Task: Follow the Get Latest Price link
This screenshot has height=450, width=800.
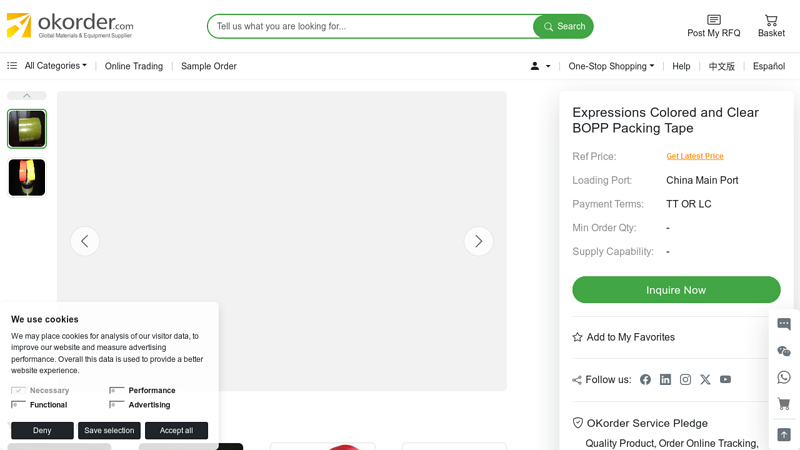Action: [x=695, y=156]
